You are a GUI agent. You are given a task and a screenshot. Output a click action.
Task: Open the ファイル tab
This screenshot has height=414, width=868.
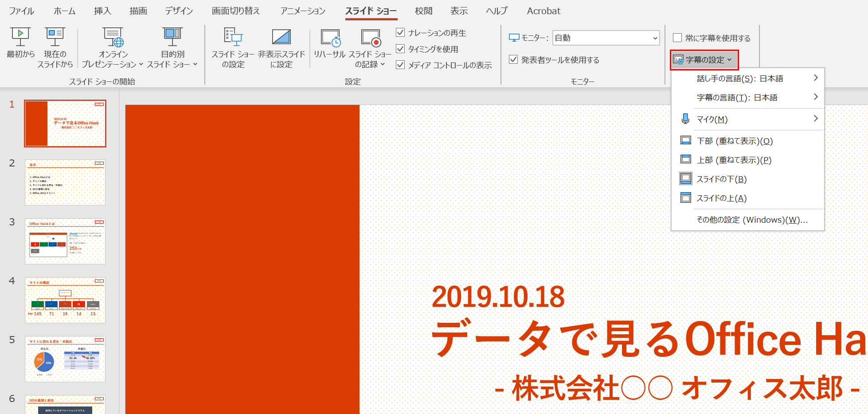(21, 11)
